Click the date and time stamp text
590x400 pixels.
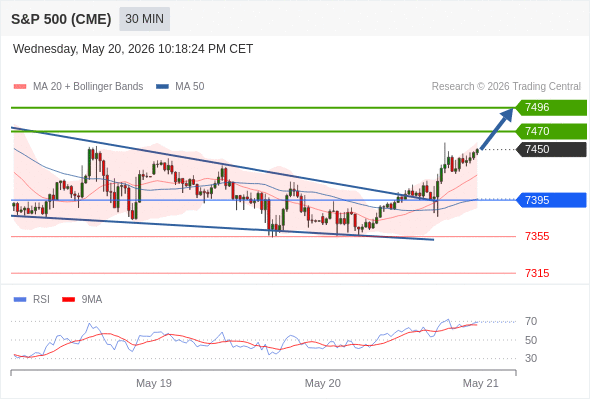pyautogui.click(x=133, y=49)
